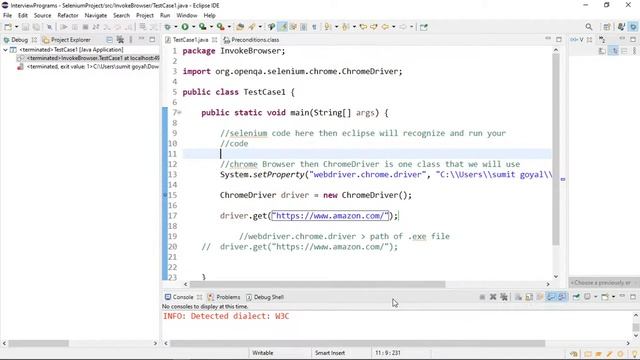Click the Pin Editor toolbar icon
The height and width of the screenshot is (360, 640).
[424, 27]
